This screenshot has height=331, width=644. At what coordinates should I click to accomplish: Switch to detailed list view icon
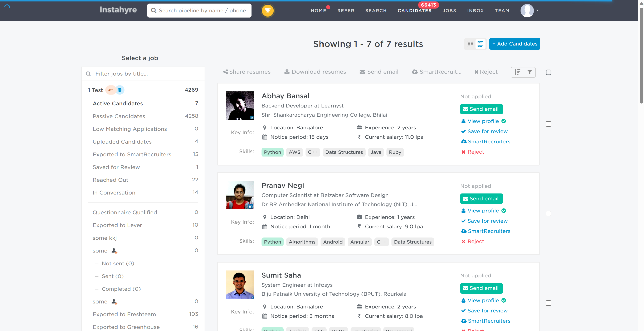pos(480,44)
